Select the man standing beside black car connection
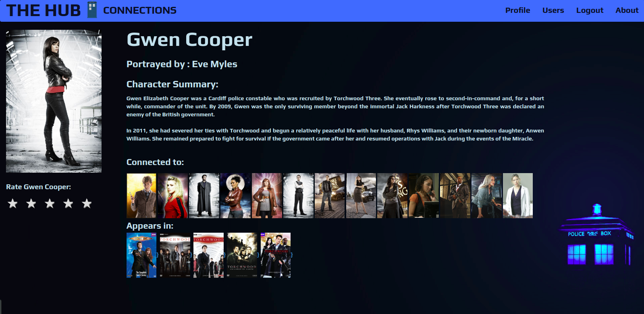This screenshot has height=314, width=644. click(x=330, y=196)
